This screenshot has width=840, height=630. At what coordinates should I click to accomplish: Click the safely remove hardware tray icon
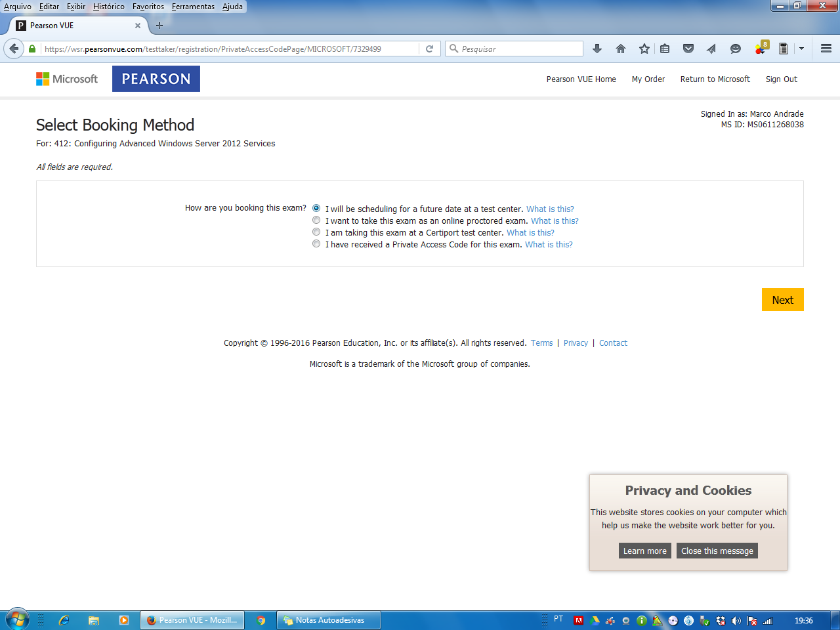(705, 620)
